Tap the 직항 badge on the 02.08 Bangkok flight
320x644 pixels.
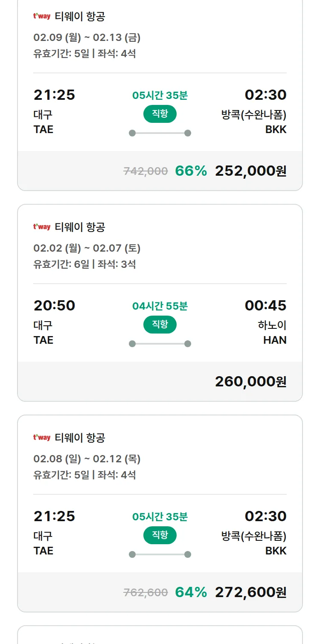click(x=160, y=535)
